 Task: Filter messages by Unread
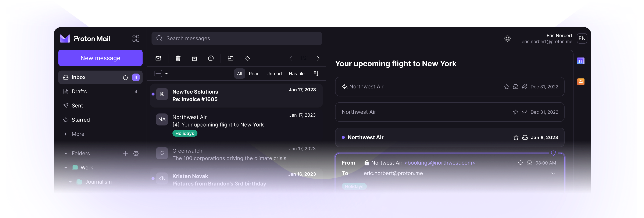(x=274, y=74)
